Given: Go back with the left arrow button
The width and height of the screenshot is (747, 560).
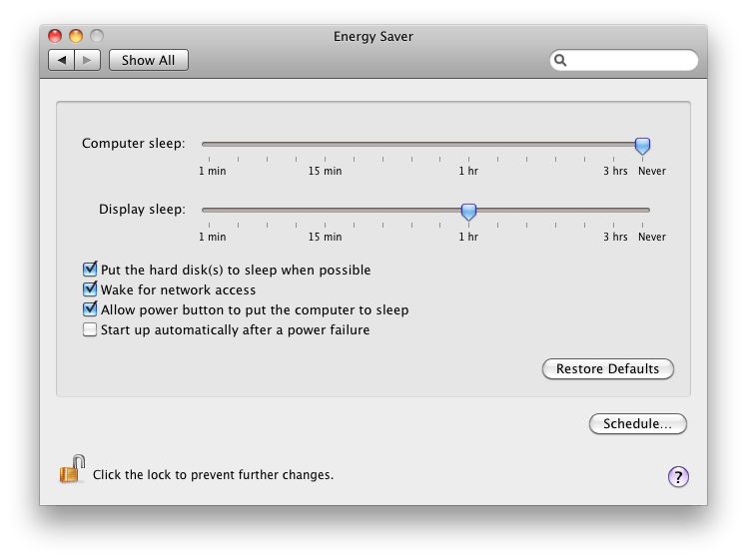Looking at the screenshot, I should (x=62, y=60).
